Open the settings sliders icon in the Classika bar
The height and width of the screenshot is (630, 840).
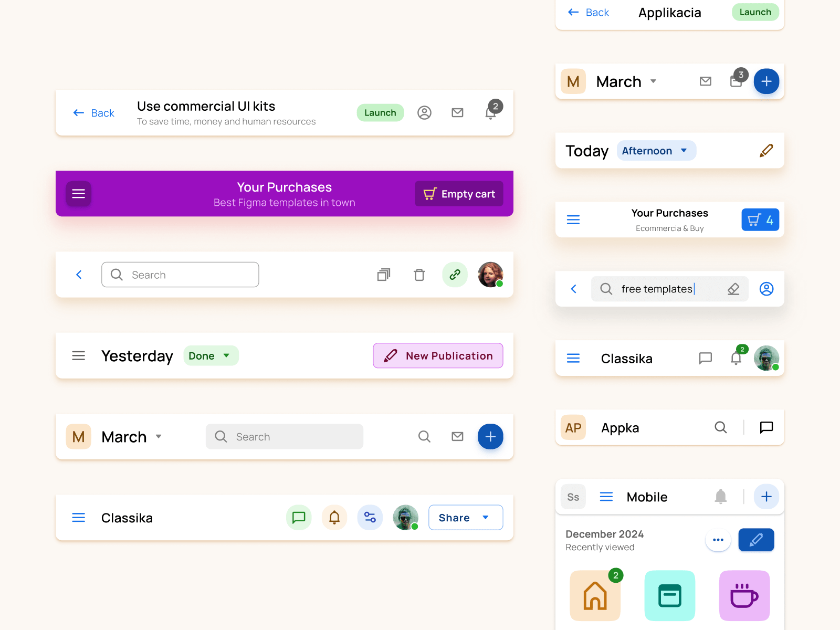[370, 517]
